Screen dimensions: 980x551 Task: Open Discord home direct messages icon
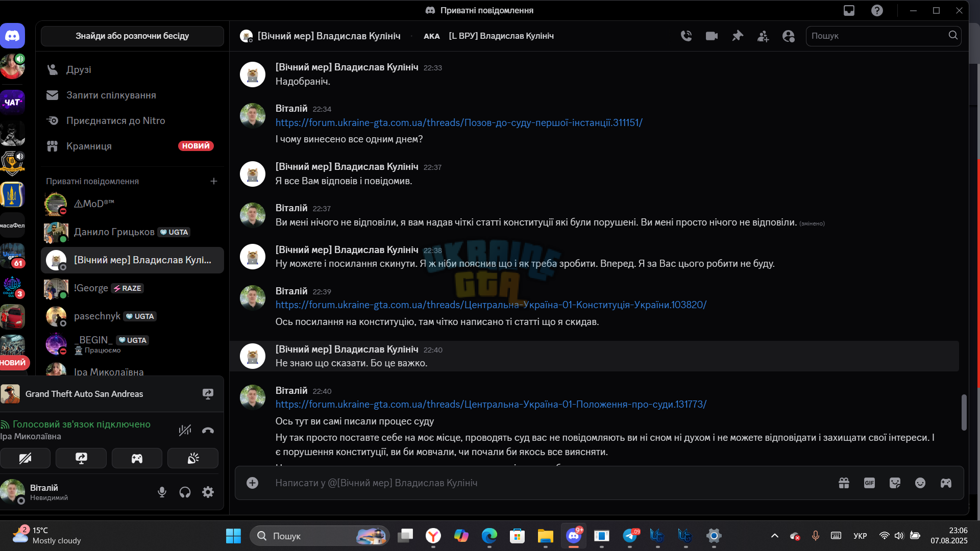(13, 36)
